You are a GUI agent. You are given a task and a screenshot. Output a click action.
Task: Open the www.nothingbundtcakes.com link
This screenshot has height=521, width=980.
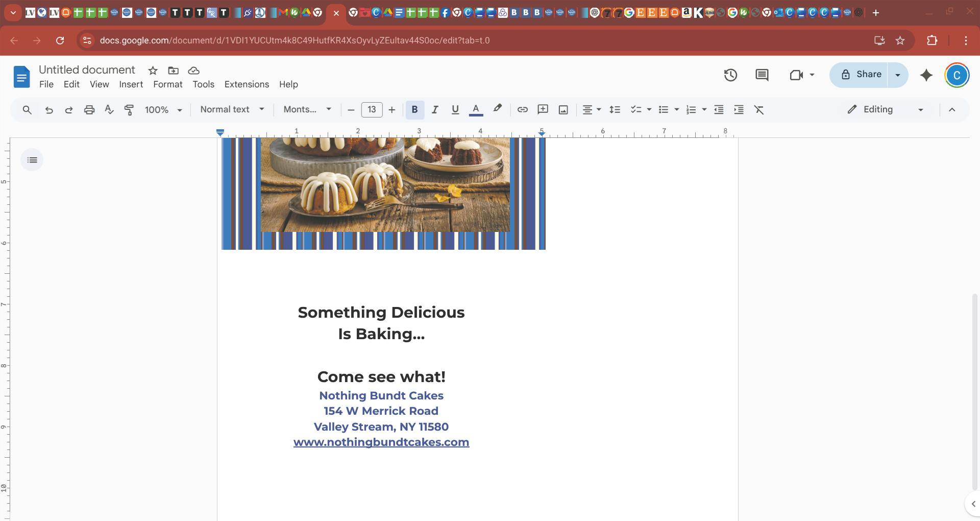381,442
